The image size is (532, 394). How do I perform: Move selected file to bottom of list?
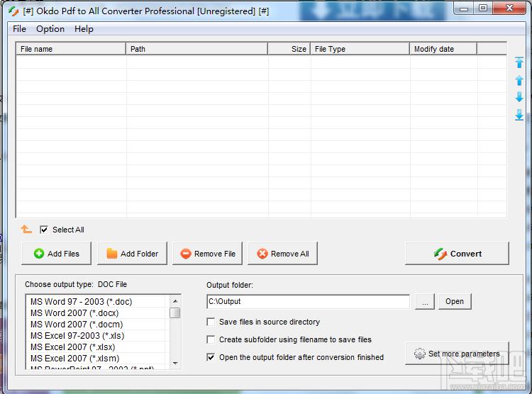tap(519, 115)
